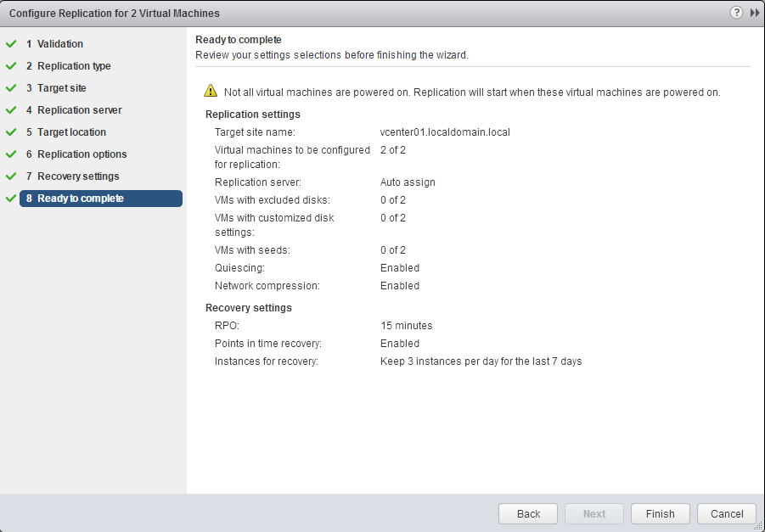Click the green checkmark beside Target site
Viewport: 765px width, 532px height.
click(11, 88)
